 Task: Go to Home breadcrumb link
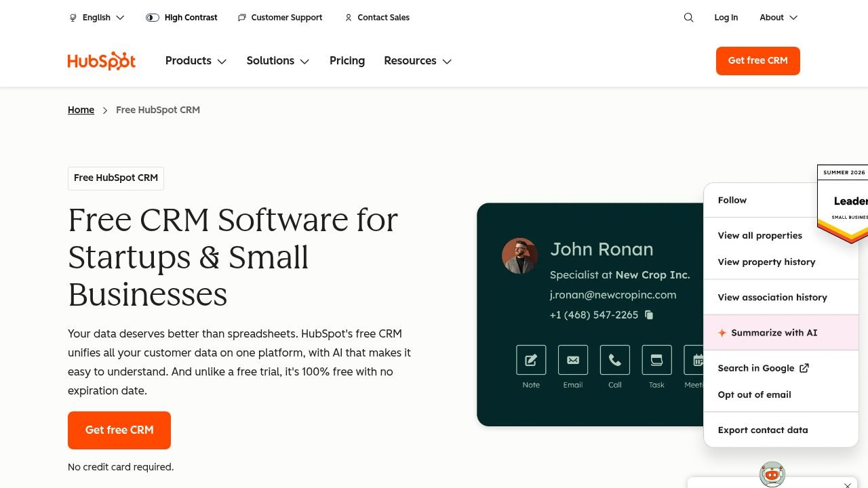(81, 110)
